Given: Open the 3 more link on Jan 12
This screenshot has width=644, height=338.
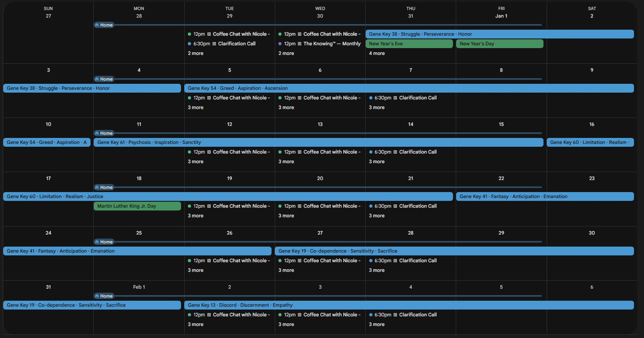Looking at the screenshot, I should 195,162.
